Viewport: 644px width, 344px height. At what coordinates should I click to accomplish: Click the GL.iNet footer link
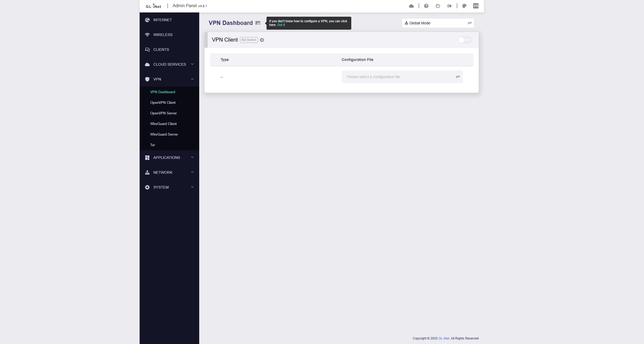pos(444,338)
